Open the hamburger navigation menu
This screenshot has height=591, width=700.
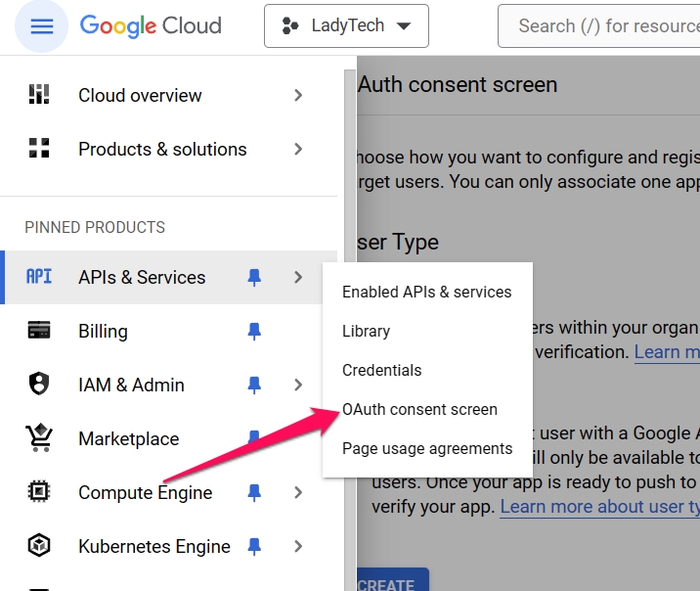41,26
